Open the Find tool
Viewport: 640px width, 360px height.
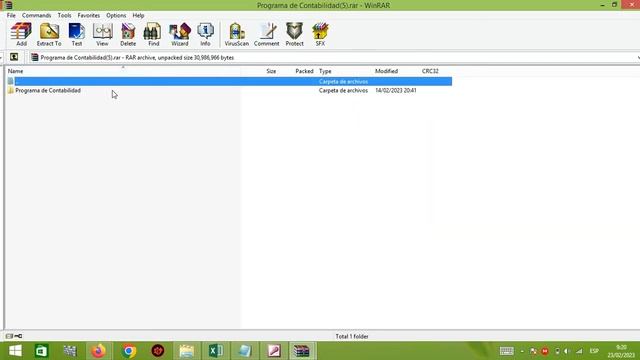pos(153,34)
